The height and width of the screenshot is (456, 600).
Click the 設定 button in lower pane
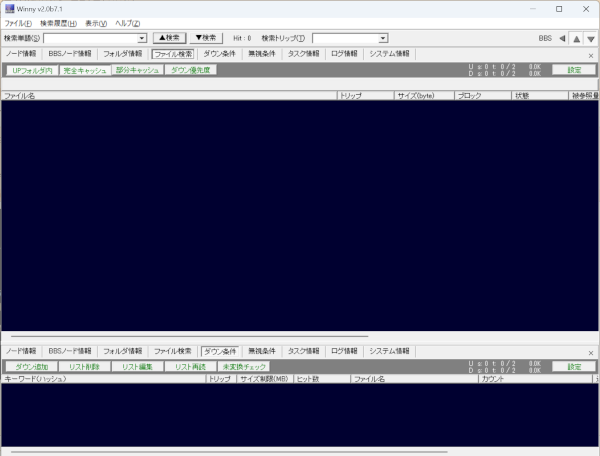[x=574, y=367]
